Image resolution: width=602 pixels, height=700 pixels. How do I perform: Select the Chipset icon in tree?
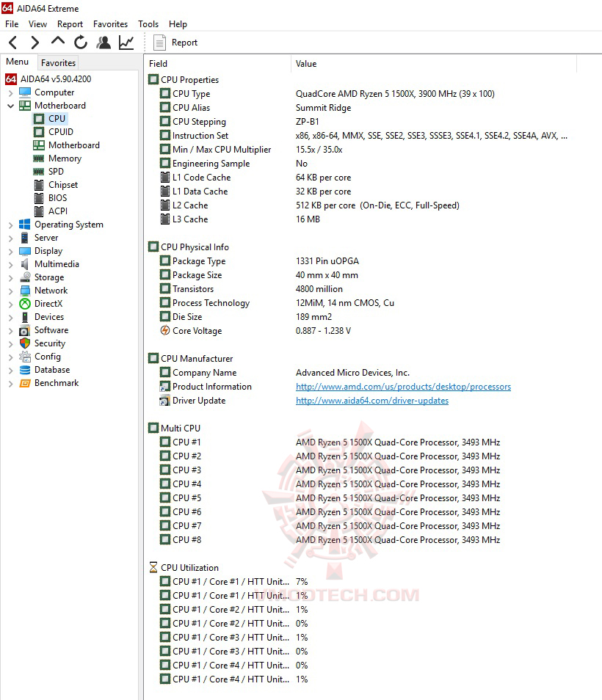40,185
